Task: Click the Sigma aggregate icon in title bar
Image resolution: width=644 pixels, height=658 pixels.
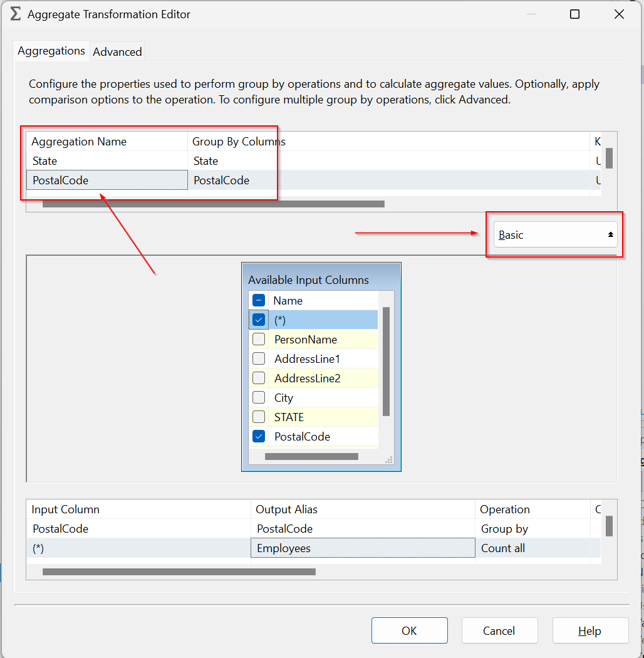Action: [16, 14]
